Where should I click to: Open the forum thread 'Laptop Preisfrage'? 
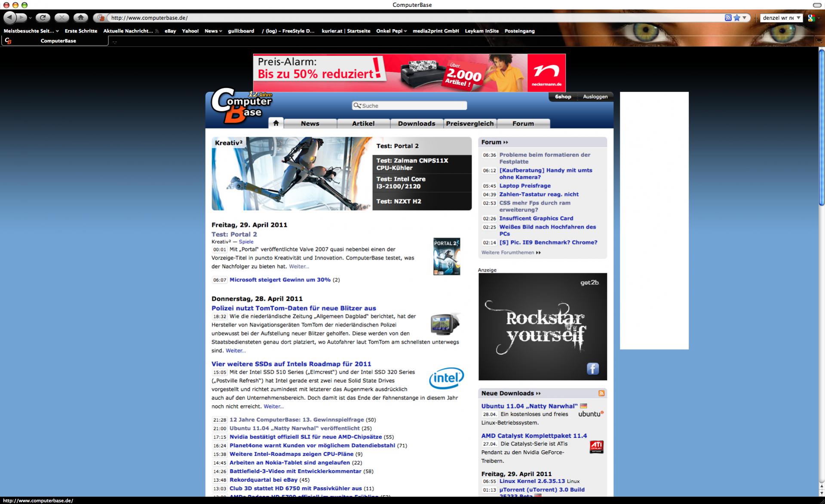pos(525,186)
